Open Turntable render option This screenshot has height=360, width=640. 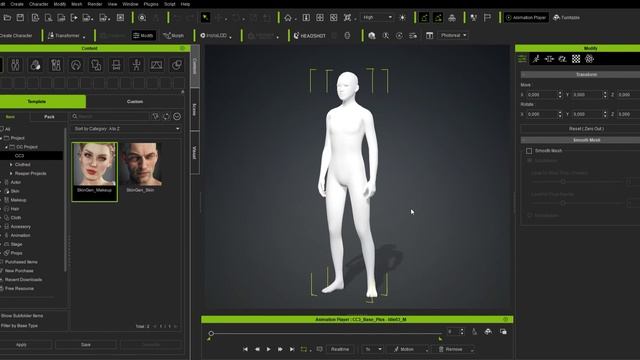567,18
